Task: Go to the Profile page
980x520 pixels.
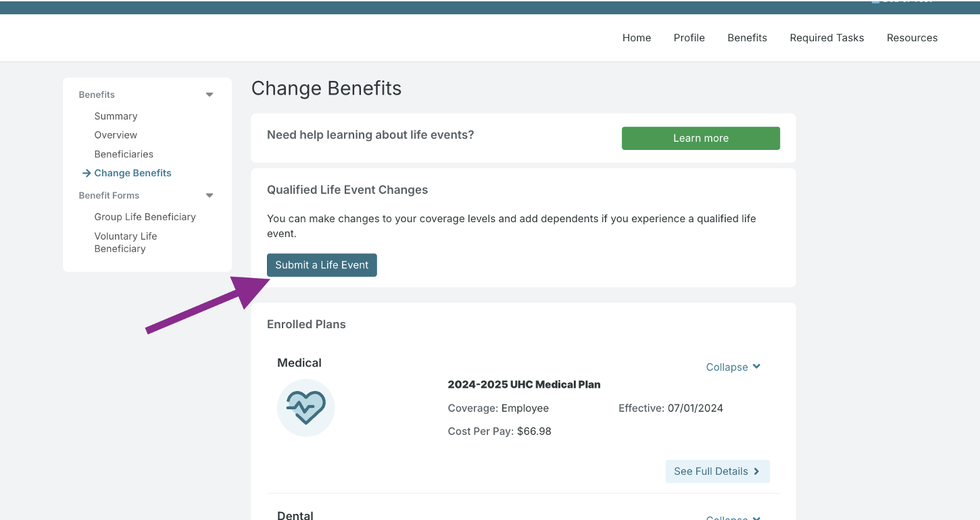Action: (x=689, y=38)
